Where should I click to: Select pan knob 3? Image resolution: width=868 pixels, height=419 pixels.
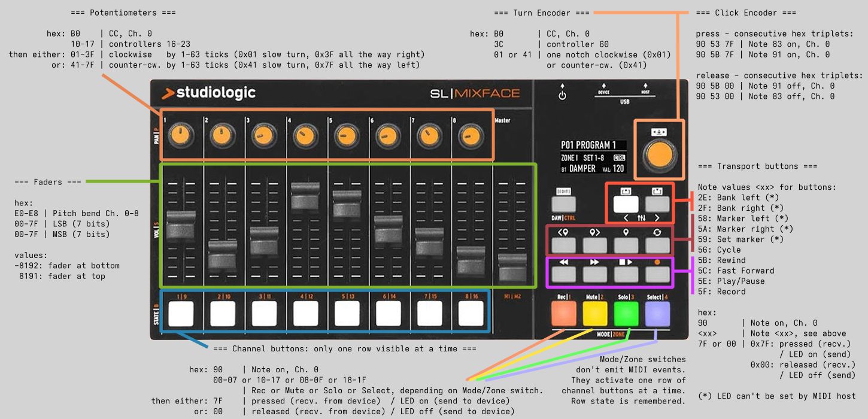click(x=263, y=136)
